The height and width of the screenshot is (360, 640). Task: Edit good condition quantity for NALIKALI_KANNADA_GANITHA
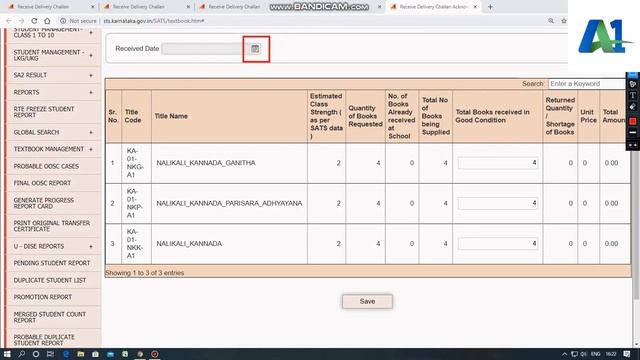498,163
